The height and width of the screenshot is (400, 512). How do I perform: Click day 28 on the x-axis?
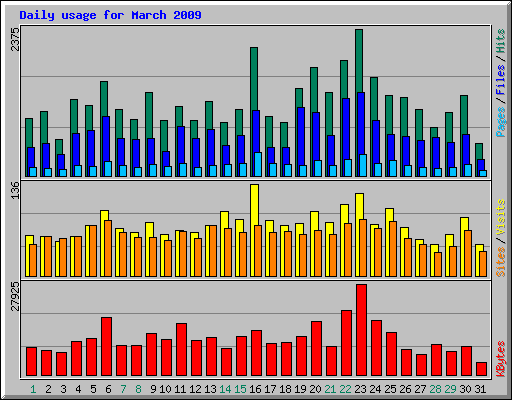point(435,389)
